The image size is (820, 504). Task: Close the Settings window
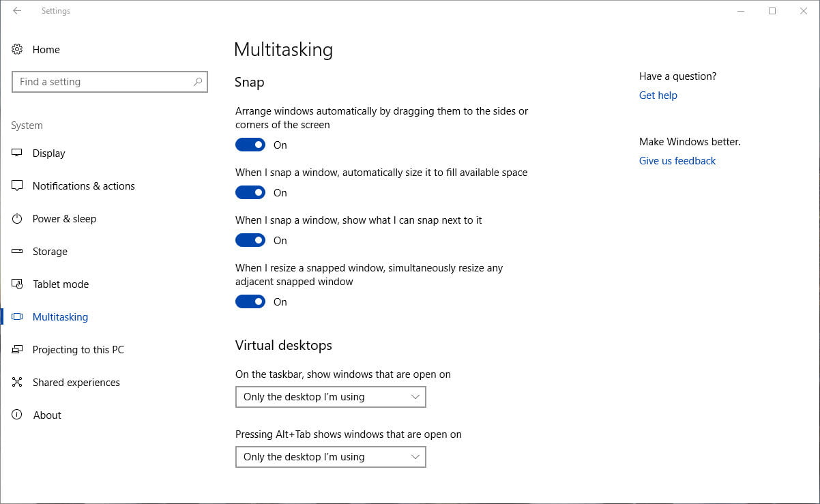pos(804,11)
